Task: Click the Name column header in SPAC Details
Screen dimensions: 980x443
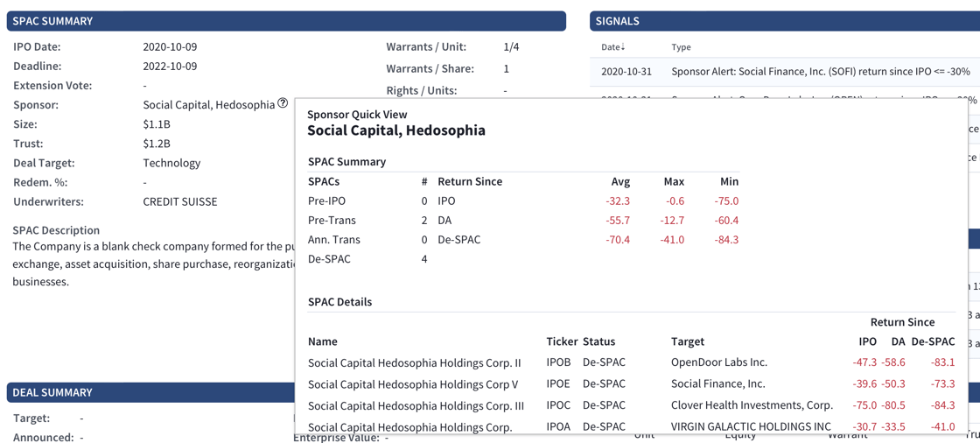Action: click(x=322, y=341)
